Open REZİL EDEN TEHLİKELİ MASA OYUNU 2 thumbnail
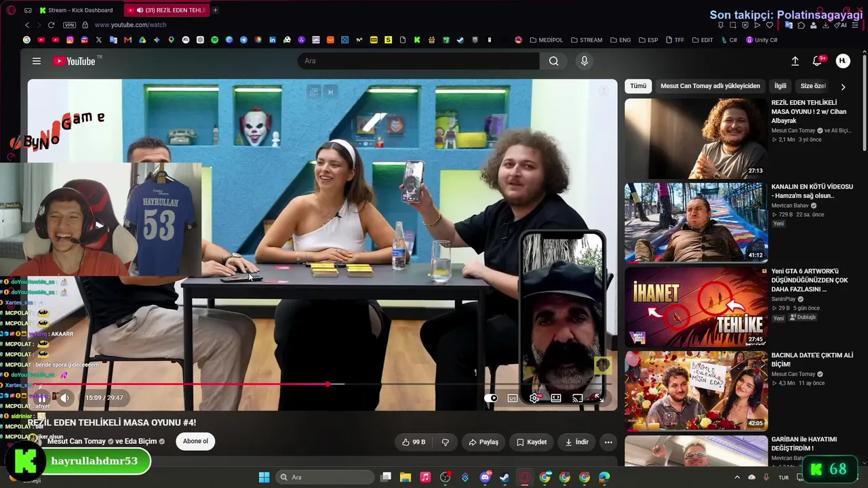This screenshot has width=868, height=488. pos(696,138)
